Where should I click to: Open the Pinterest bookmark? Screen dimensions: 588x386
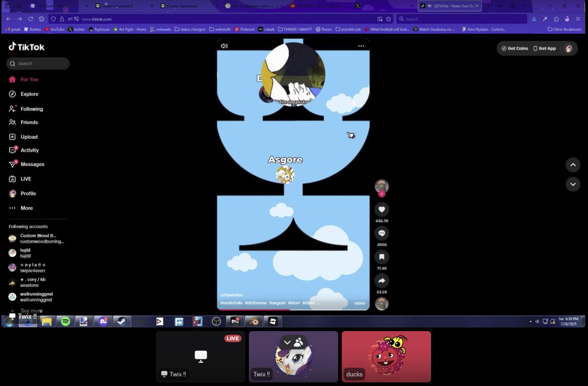(245, 29)
